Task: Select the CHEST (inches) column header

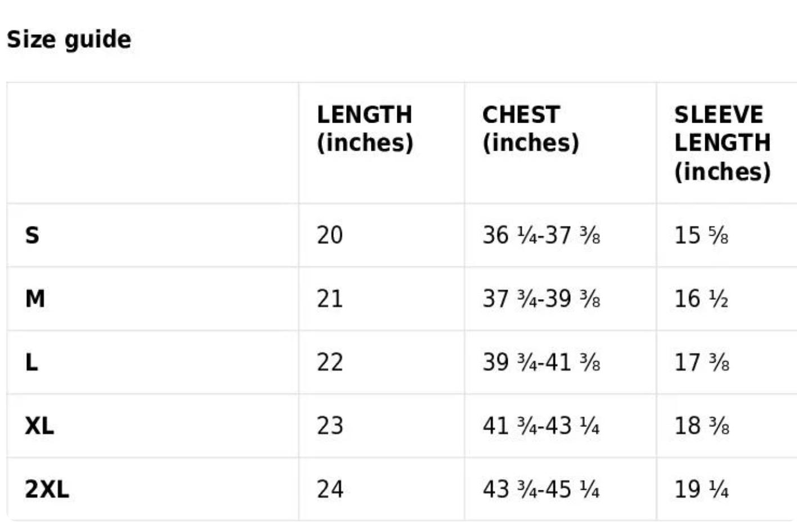Action: (530, 129)
